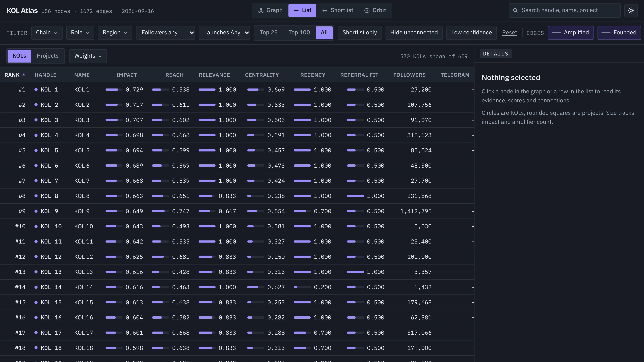Select the Top 25 range option
644x362 pixels.
269,33
